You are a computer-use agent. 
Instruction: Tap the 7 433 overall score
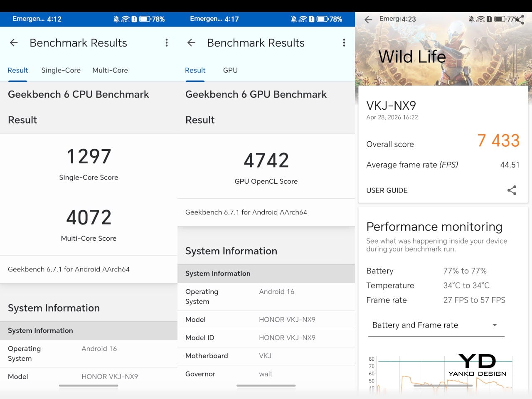click(x=498, y=140)
